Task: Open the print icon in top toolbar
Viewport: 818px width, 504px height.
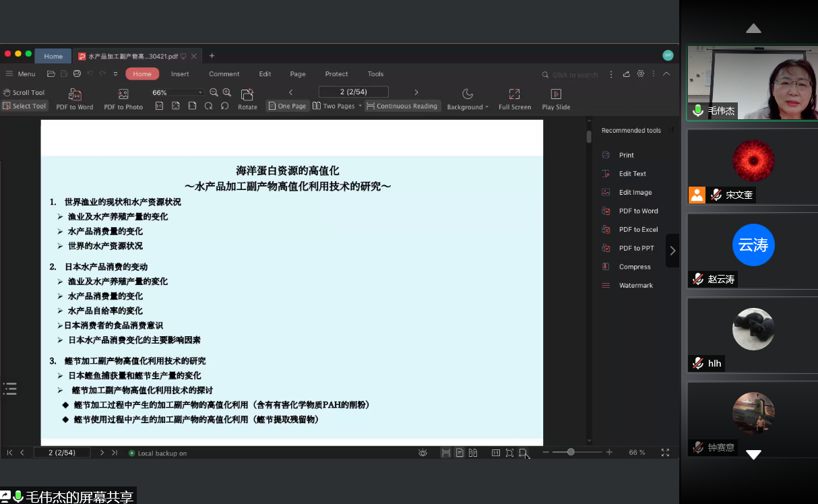Action: [x=77, y=74]
